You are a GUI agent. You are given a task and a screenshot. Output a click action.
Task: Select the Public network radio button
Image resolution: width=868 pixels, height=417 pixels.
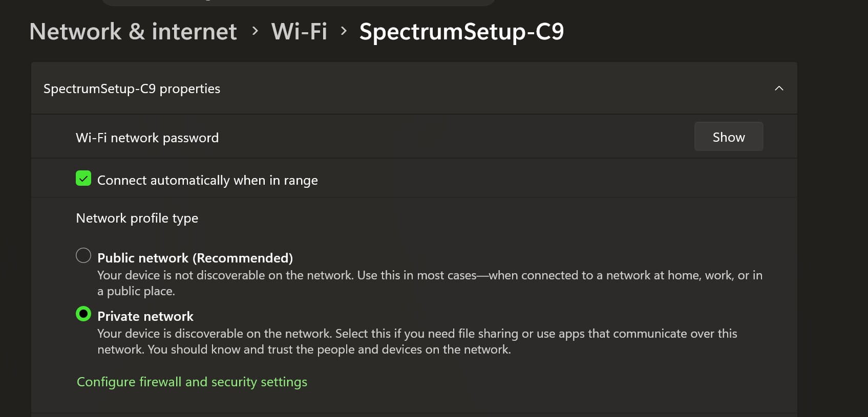[83, 255]
